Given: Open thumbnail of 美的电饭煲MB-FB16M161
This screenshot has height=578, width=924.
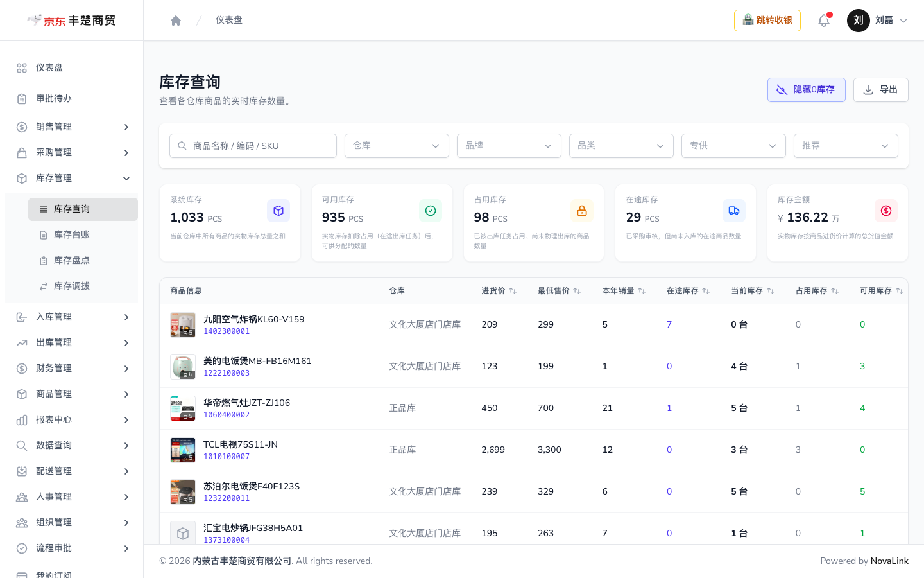Looking at the screenshot, I should pyautogui.click(x=183, y=367).
